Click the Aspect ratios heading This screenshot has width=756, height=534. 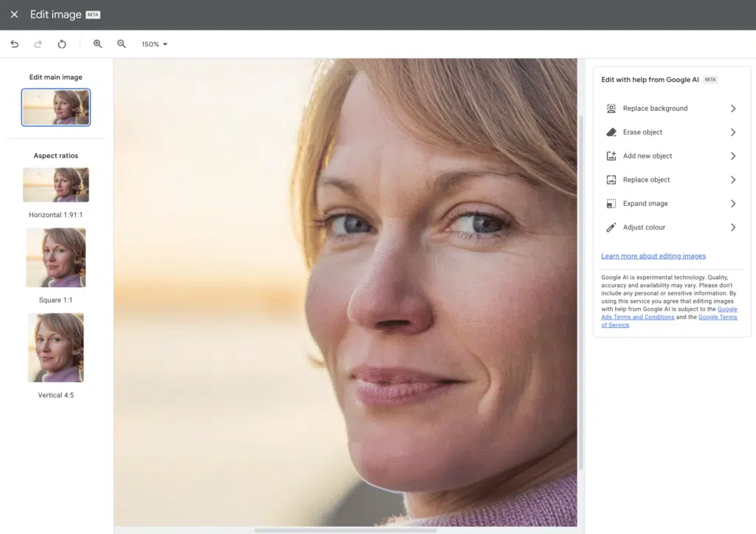[56, 156]
